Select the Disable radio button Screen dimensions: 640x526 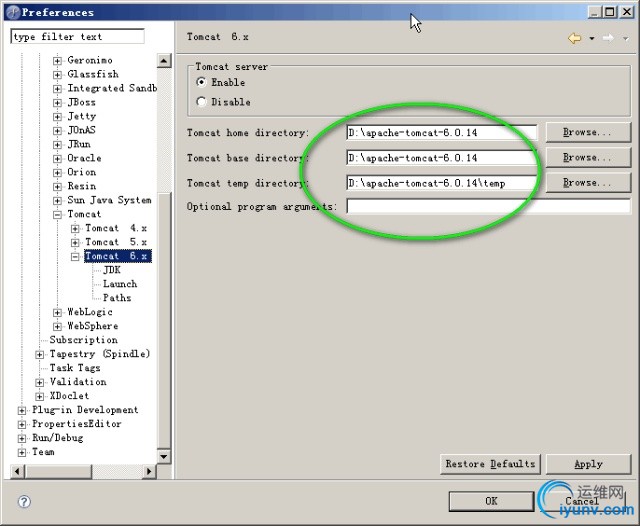click(x=201, y=102)
